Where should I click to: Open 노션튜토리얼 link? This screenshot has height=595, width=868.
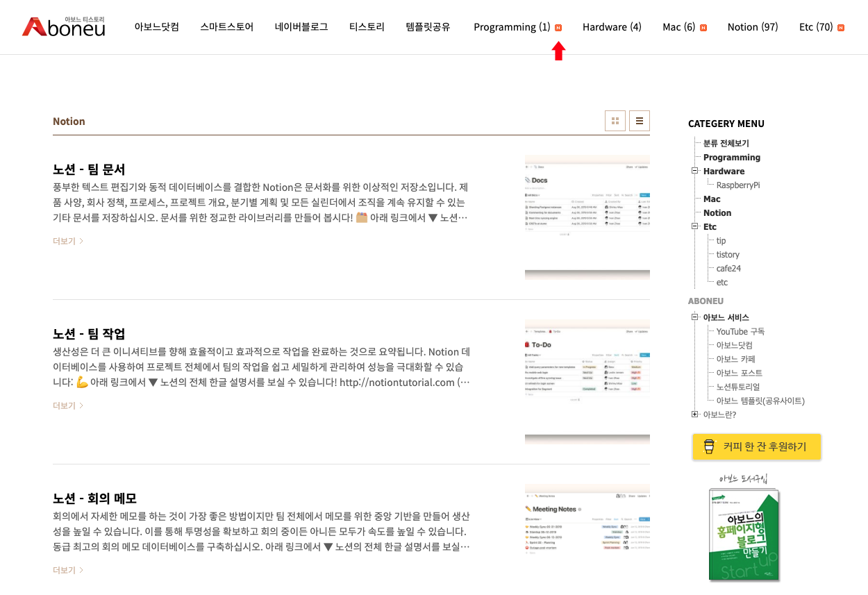[x=738, y=387]
